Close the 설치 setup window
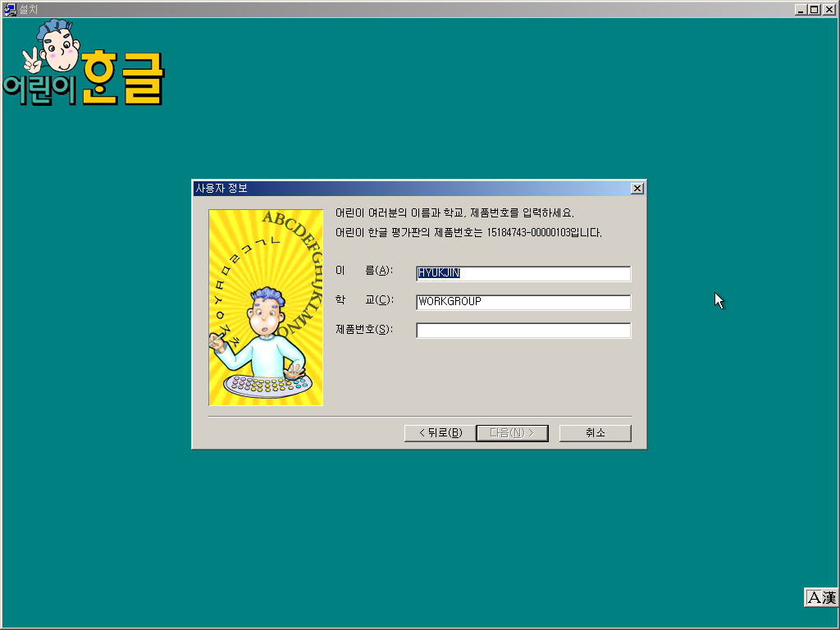The height and width of the screenshot is (630, 840). 829,9
